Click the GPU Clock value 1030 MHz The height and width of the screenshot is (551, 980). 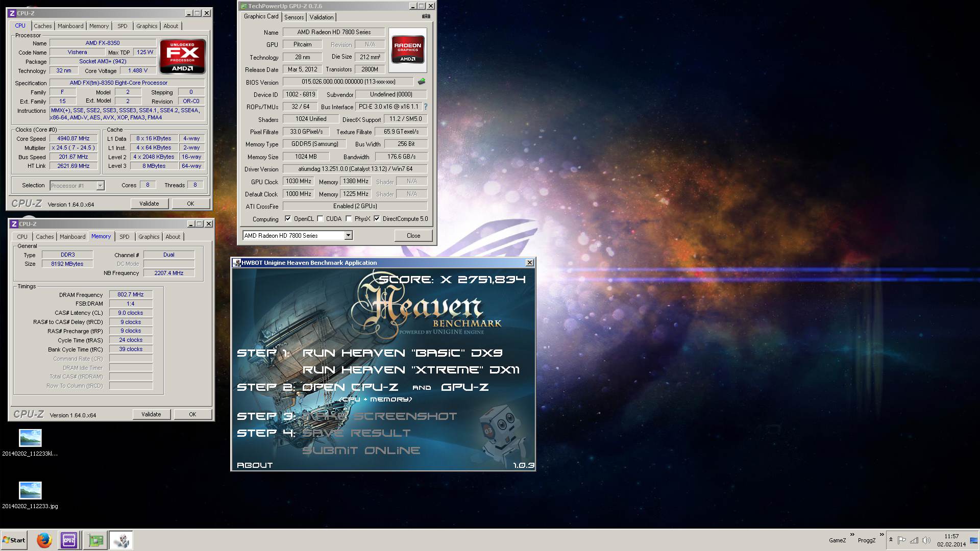[x=299, y=181]
